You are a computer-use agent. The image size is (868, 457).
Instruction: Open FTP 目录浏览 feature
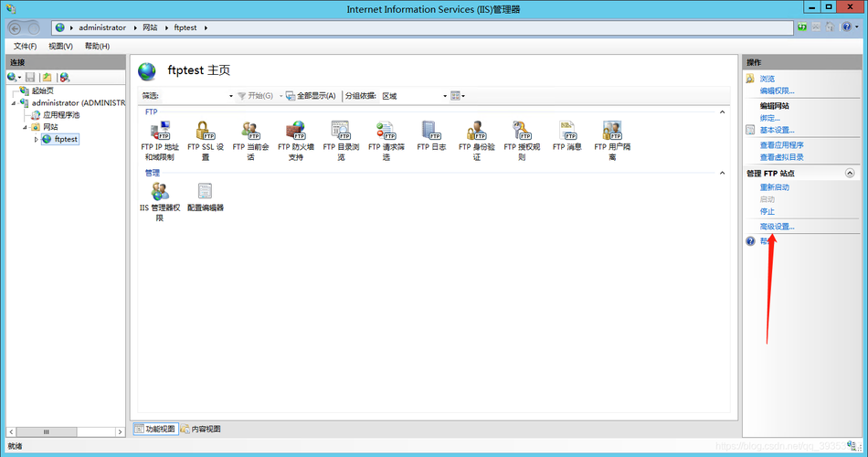341,141
